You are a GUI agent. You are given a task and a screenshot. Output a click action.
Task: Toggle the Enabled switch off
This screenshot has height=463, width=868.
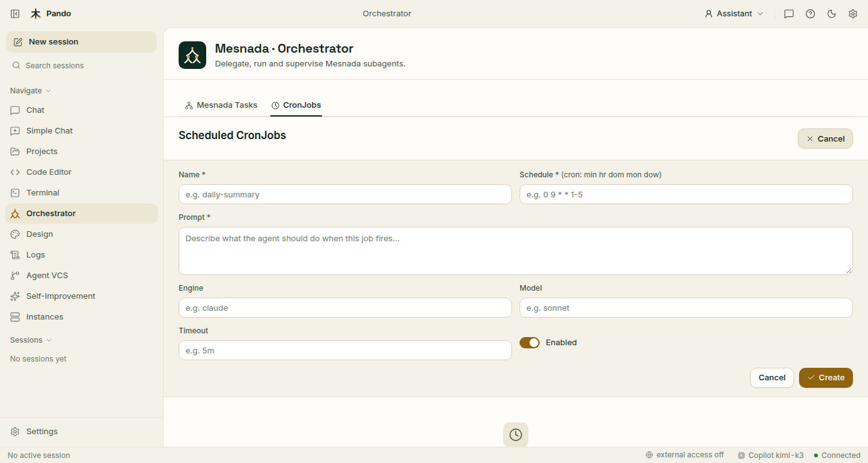point(530,343)
